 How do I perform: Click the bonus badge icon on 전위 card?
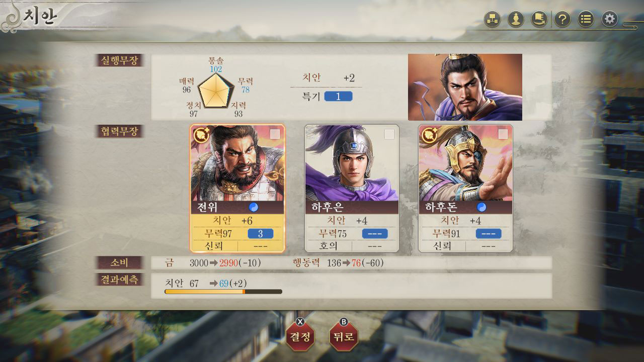(x=201, y=135)
